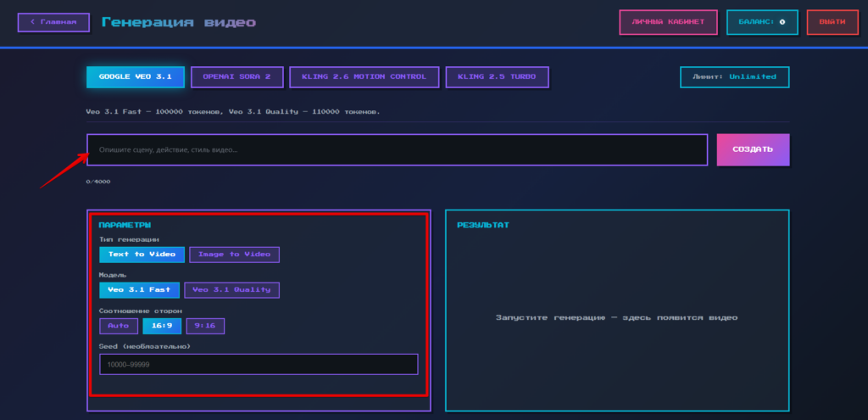868x420 pixels.
Task: Set aspect ratio to 9:16
Action: tap(205, 326)
